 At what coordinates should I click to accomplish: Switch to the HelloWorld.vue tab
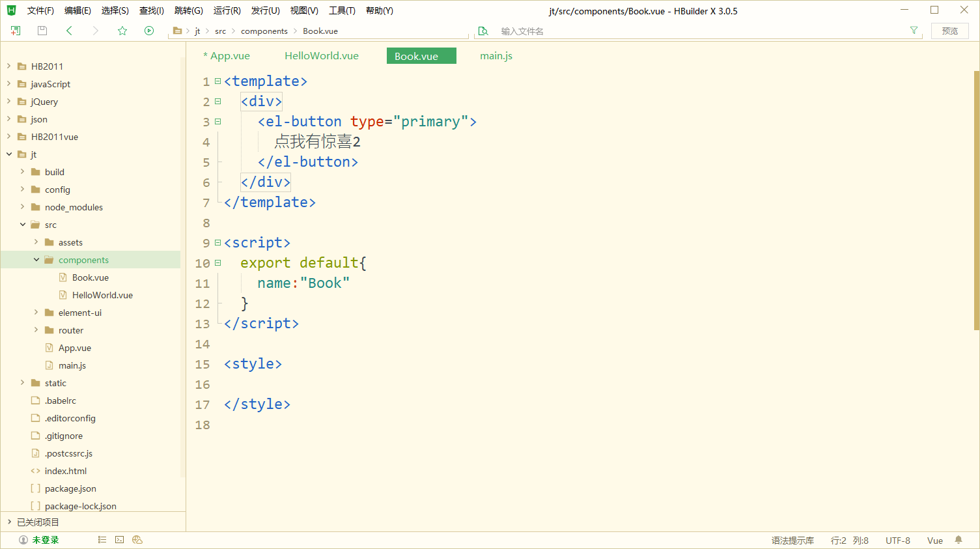321,56
